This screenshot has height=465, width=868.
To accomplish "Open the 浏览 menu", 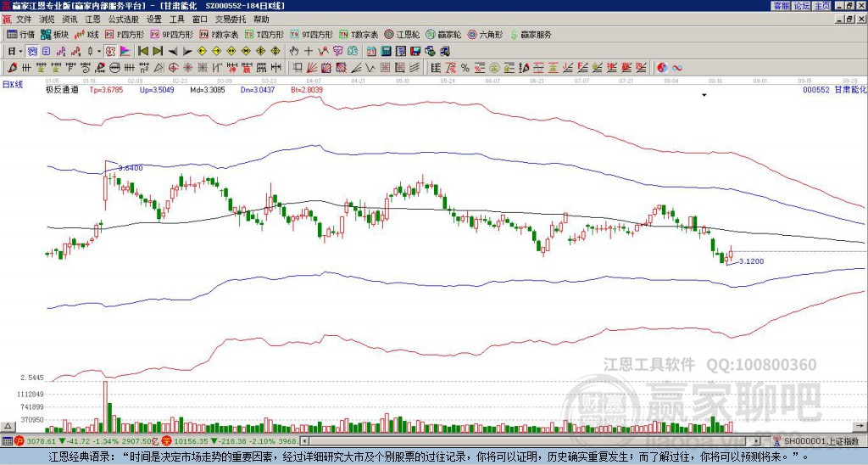I will (x=47, y=20).
